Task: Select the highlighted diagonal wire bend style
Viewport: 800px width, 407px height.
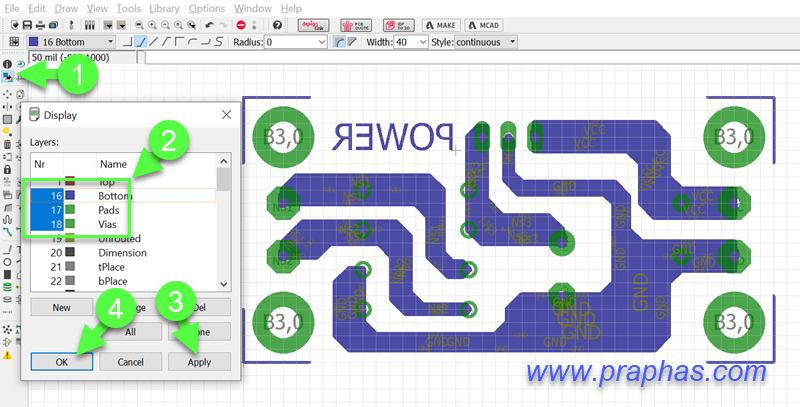Action: pos(141,42)
